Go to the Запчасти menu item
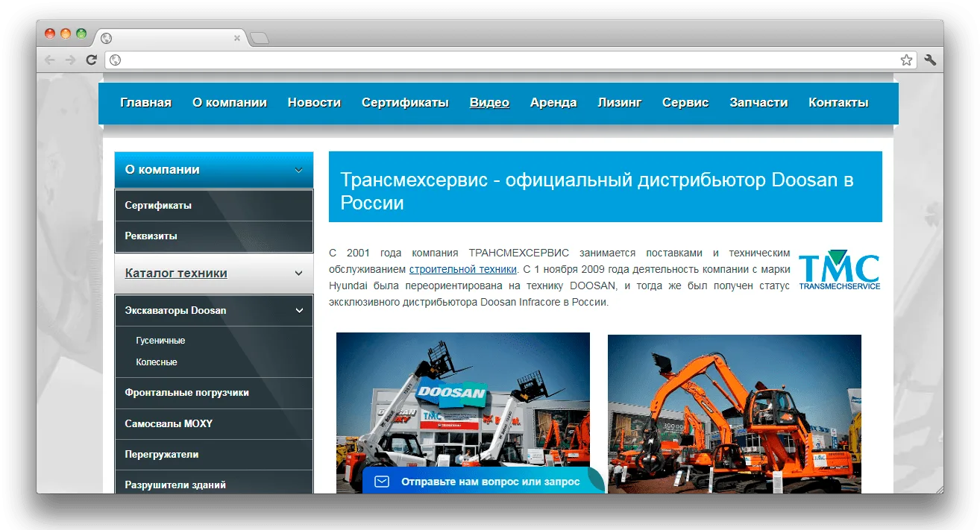The height and width of the screenshot is (530, 980). [x=758, y=103]
